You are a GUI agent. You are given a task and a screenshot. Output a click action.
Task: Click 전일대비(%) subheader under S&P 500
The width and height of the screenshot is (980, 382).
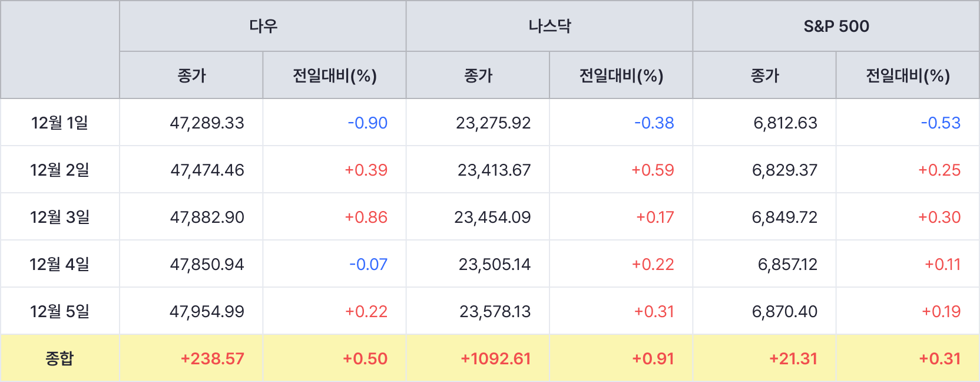coord(907,75)
